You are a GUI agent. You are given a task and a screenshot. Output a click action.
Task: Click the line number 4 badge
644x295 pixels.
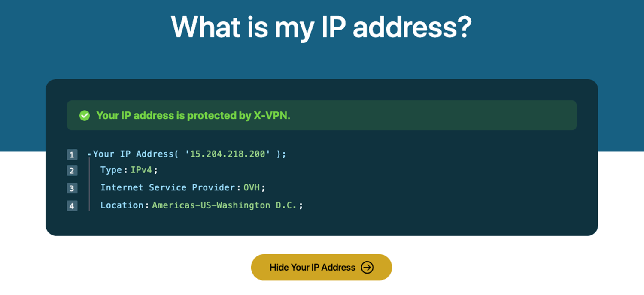72,206
